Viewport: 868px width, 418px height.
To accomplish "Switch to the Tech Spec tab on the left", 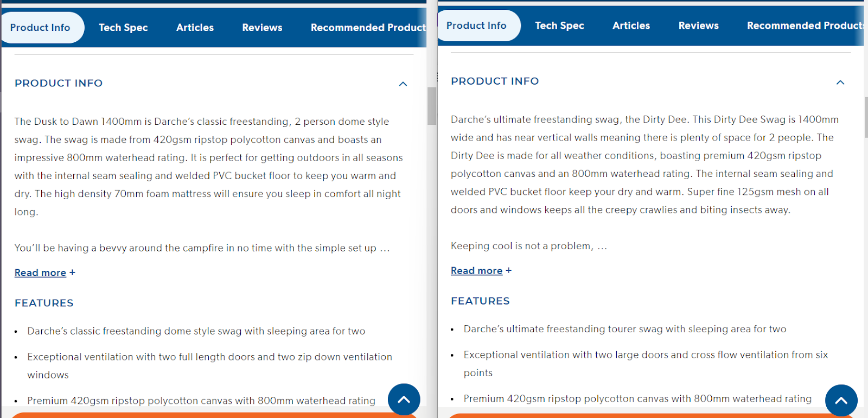I will [x=123, y=27].
